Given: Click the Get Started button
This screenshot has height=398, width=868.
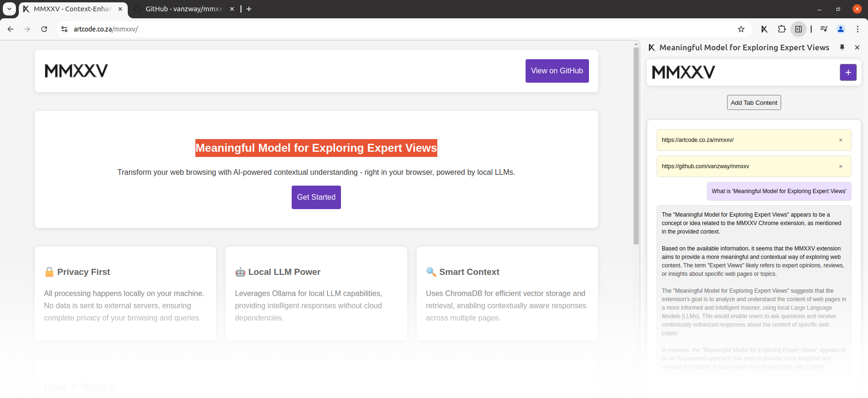Looking at the screenshot, I should 316,197.
